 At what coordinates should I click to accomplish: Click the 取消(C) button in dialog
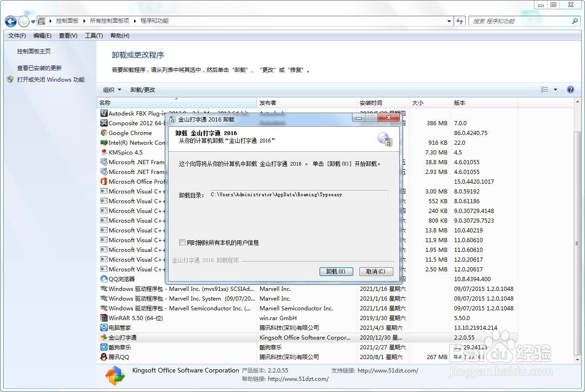(x=376, y=271)
